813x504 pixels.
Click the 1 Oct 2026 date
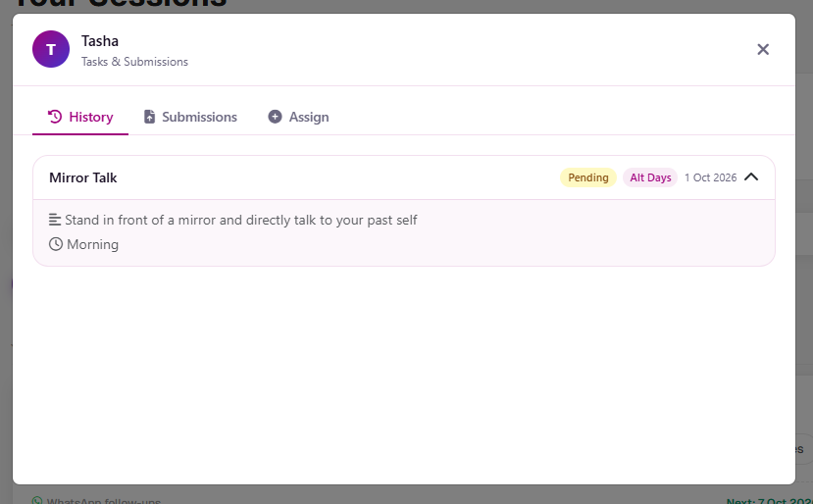tap(710, 177)
